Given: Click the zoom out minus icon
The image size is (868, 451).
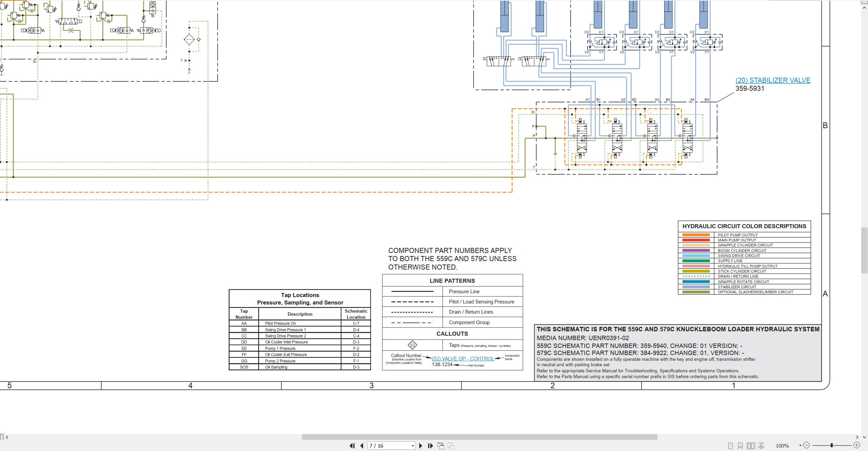Looking at the screenshot, I should pos(806,445).
